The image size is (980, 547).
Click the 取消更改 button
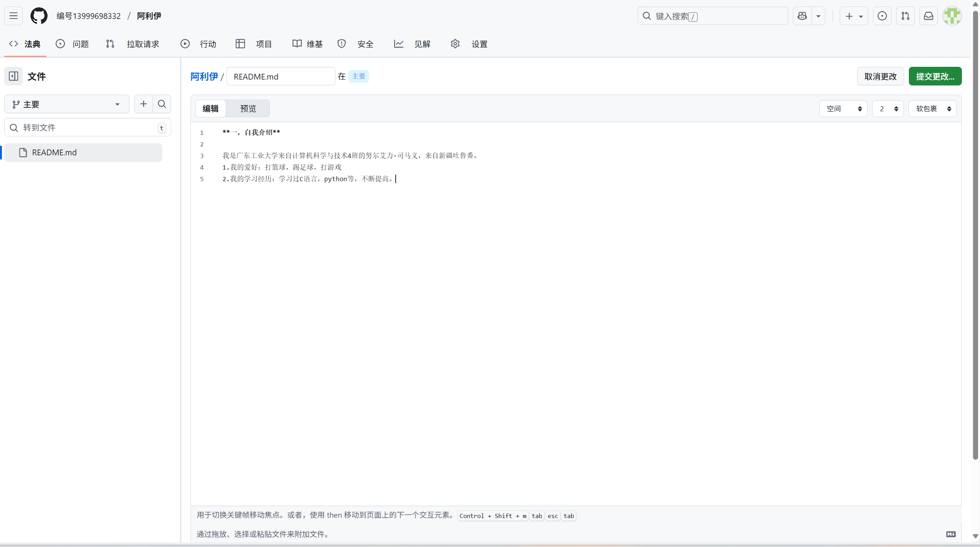[x=880, y=76]
